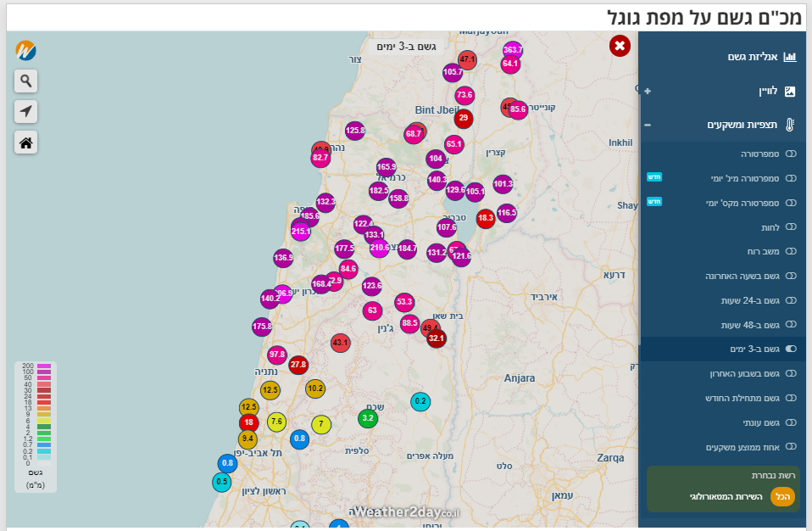Screen dimensions: 812x531
Task: Select תצפיות ומשקעים menu heading
Action: tap(742, 125)
